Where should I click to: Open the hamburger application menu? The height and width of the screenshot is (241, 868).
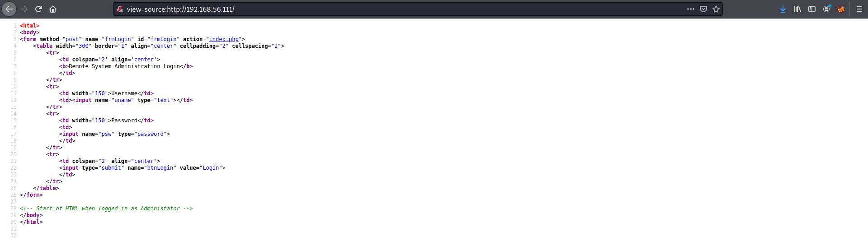(x=859, y=9)
